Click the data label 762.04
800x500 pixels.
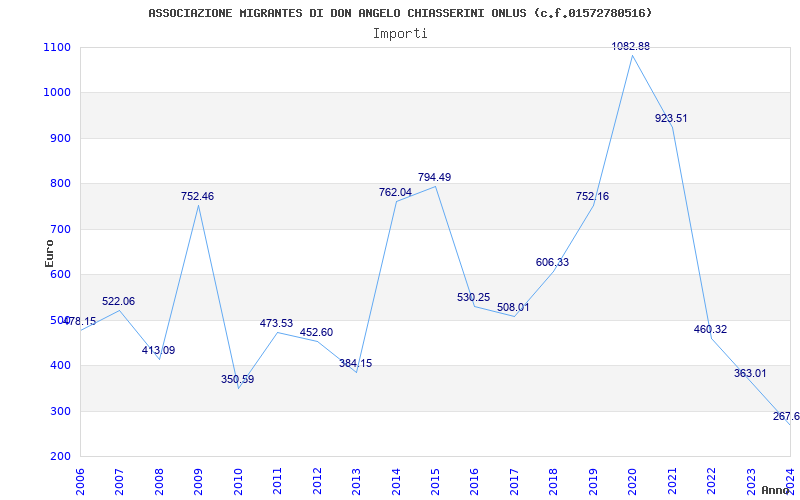pos(395,192)
